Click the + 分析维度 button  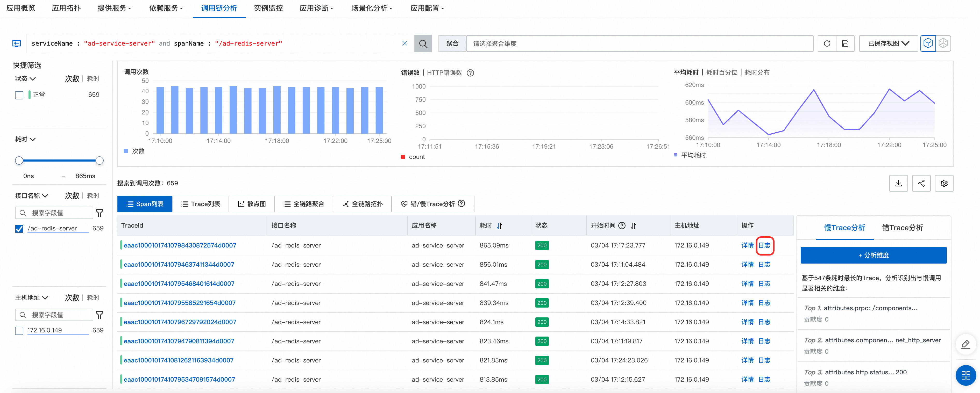pyautogui.click(x=873, y=256)
